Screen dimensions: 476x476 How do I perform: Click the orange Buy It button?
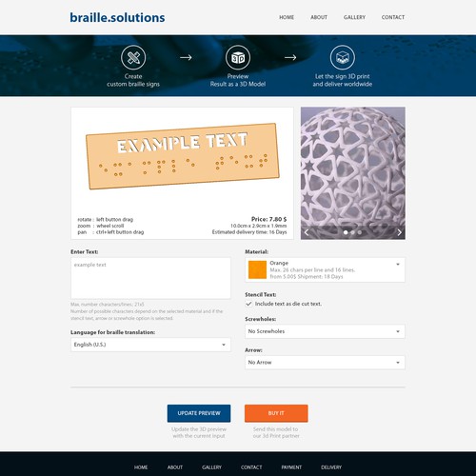pyautogui.click(x=276, y=413)
